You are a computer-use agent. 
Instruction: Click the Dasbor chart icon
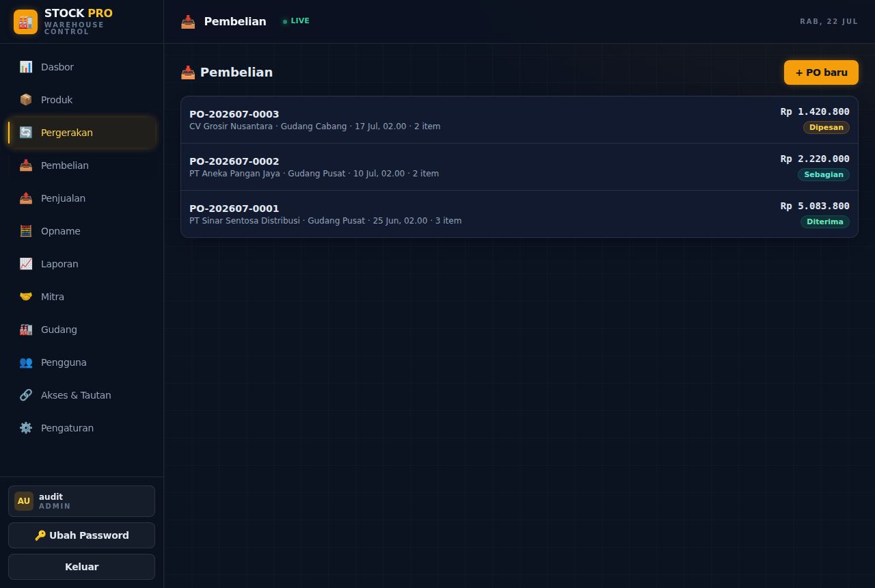click(x=26, y=67)
